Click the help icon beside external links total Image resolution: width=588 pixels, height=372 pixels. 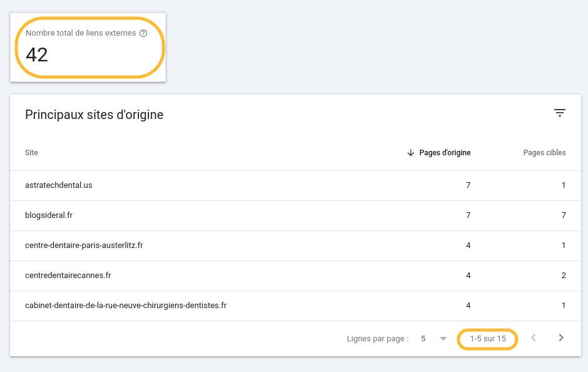143,33
